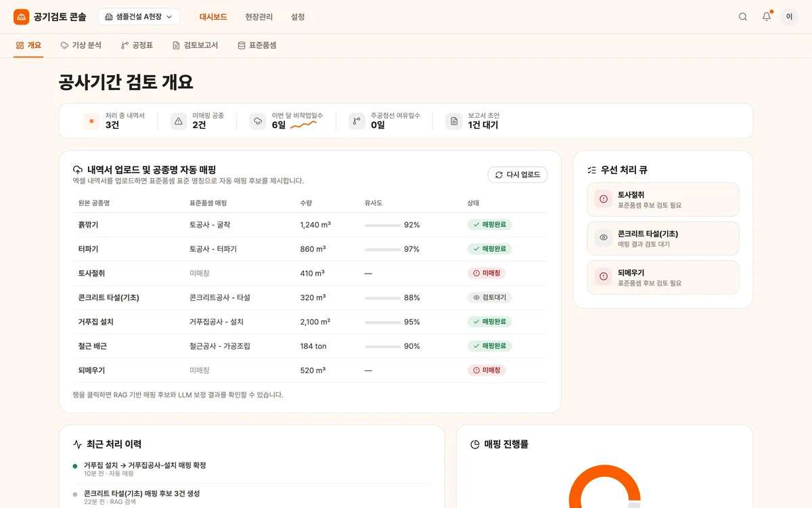Click the eye icon on 콘크리트 타설(기초) queue card

[x=604, y=238]
